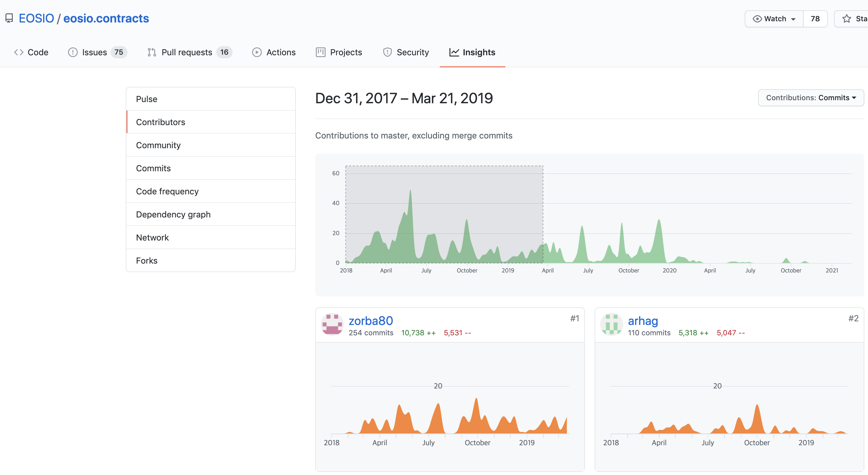Screen dimensions: 868x475
Task: Open the Pulse sidebar item
Action: tap(147, 99)
